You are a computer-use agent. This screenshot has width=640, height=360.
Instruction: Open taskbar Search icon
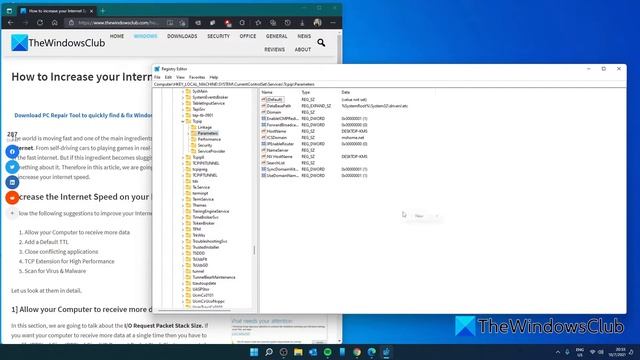269,352
